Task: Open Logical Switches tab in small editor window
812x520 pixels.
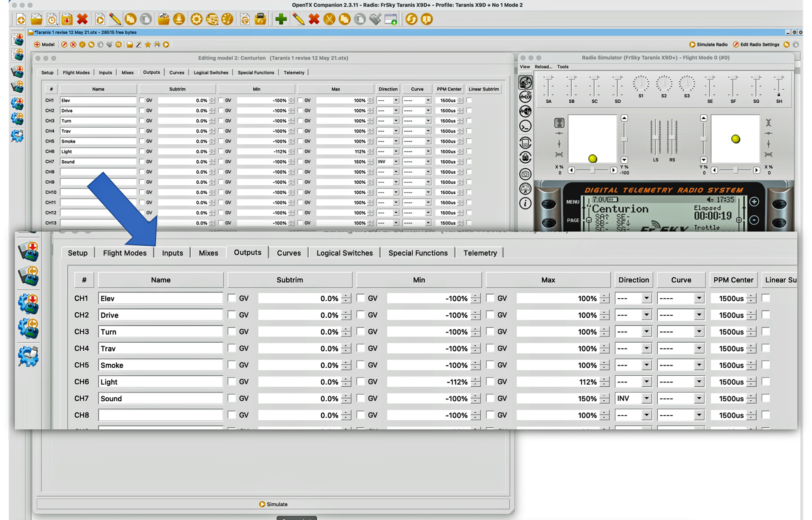Action: pyautogui.click(x=211, y=72)
